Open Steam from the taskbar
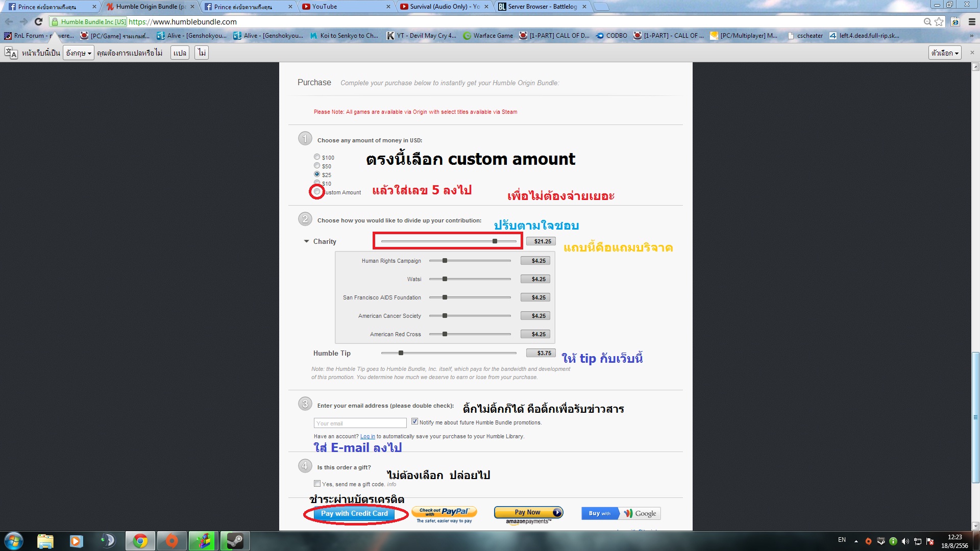Screen dimensions: 980x551 tap(235, 541)
